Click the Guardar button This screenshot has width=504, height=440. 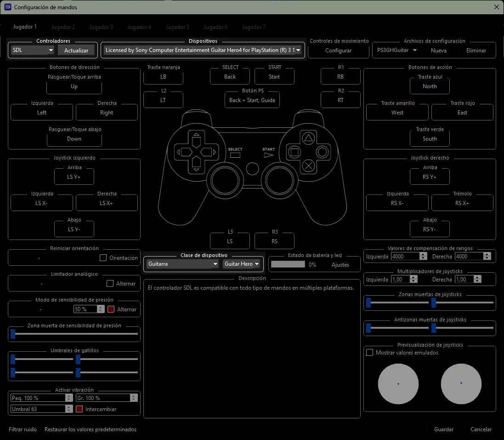pyautogui.click(x=443, y=429)
